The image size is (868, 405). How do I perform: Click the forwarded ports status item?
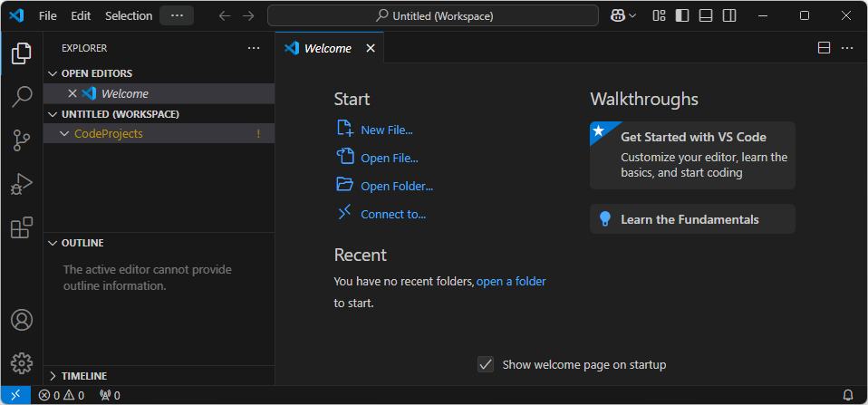110,395
